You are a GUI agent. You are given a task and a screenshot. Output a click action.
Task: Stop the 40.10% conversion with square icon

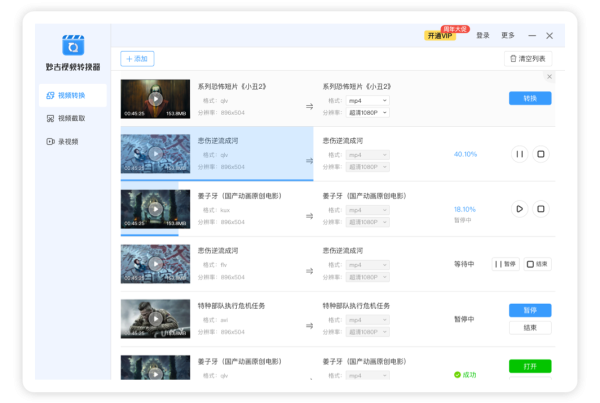pos(541,154)
